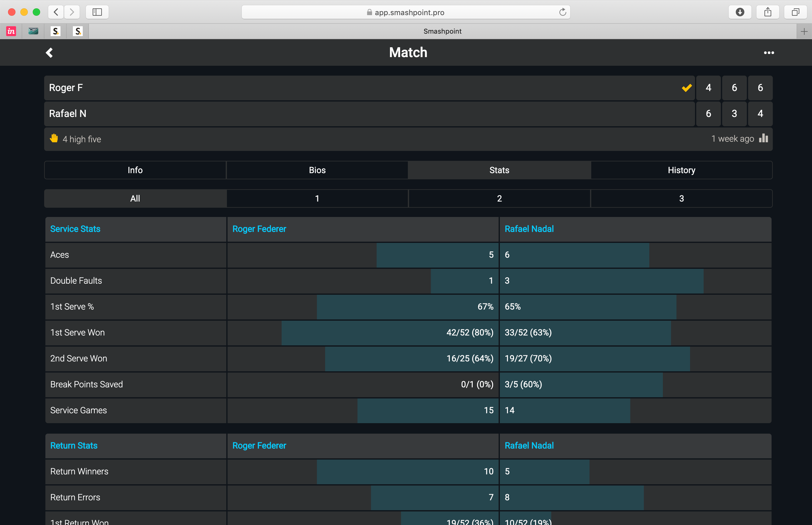Viewport: 812px width, 525px height.
Task: Open the second Smashpoint S pinned tab
Action: pyautogui.click(x=78, y=31)
